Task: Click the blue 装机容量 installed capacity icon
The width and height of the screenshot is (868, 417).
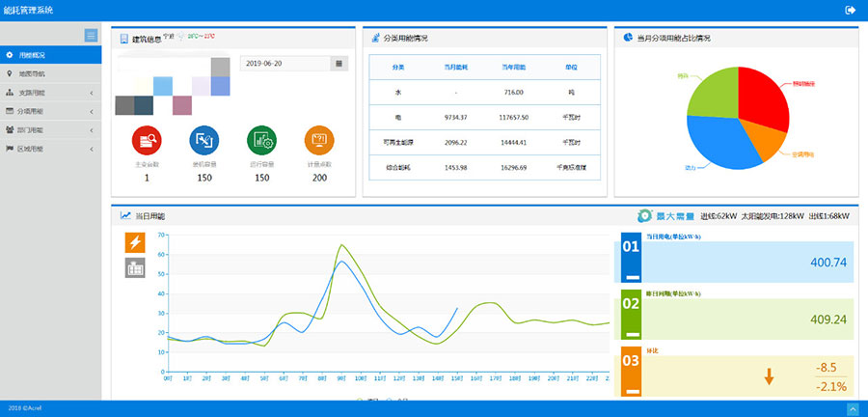Action: pos(204,141)
